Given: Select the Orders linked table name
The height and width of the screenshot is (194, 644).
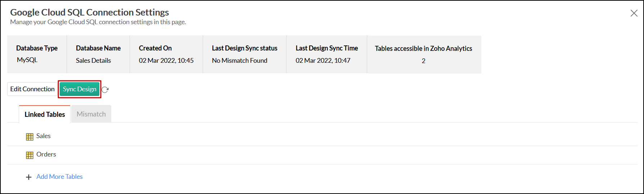Looking at the screenshot, I should pos(46,154).
